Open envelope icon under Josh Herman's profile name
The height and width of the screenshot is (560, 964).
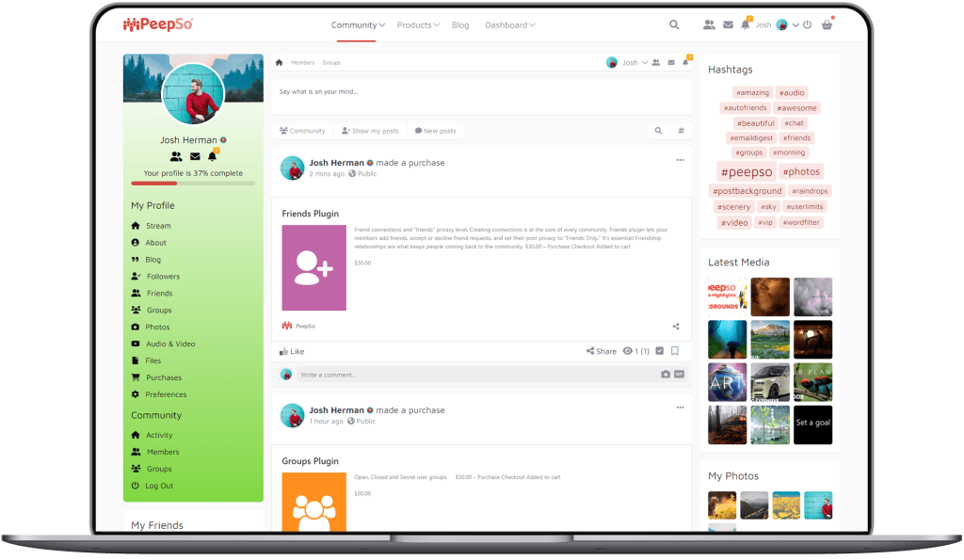tap(195, 157)
